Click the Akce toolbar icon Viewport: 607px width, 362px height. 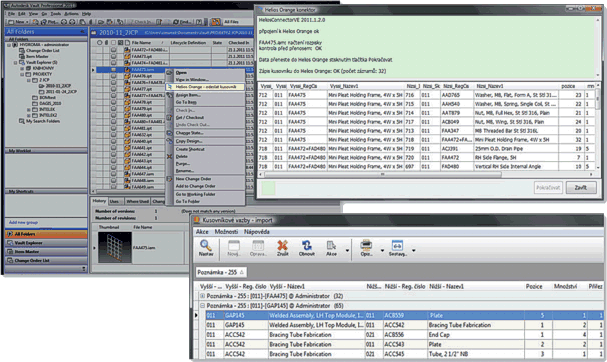[x=331, y=245]
